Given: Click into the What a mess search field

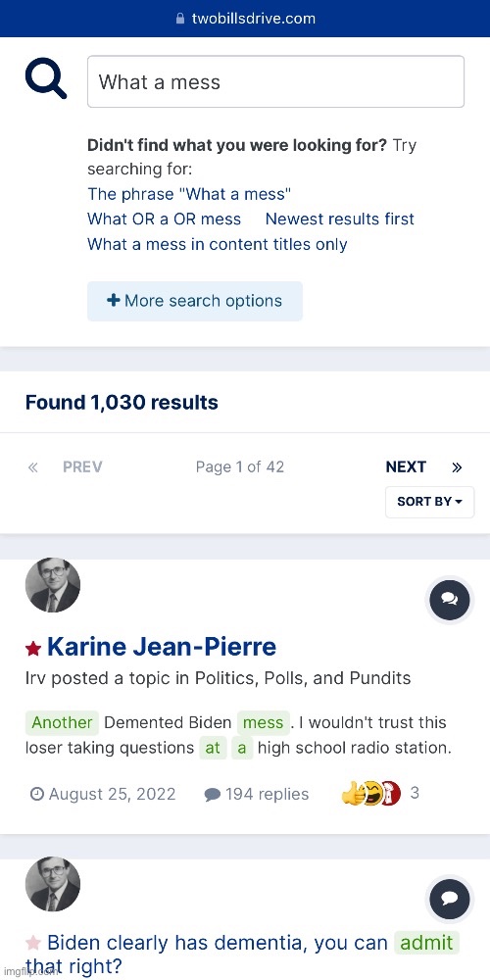Looking at the screenshot, I should [275, 82].
